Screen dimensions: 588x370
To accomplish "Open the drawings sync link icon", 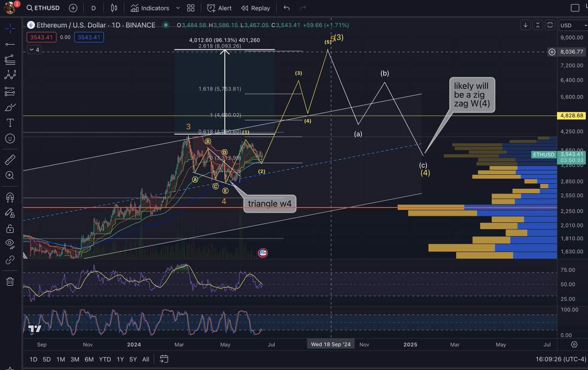I will pyautogui.click(x=10, y=260).
